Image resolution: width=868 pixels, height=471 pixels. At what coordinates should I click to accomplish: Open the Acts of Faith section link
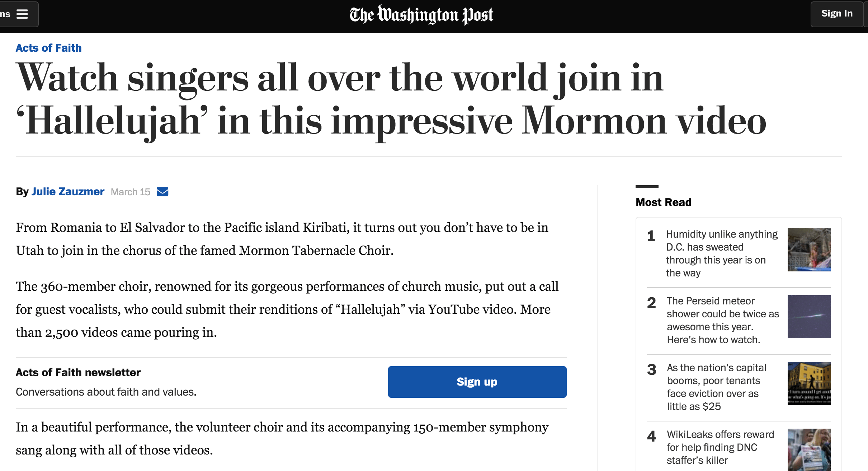49,48
